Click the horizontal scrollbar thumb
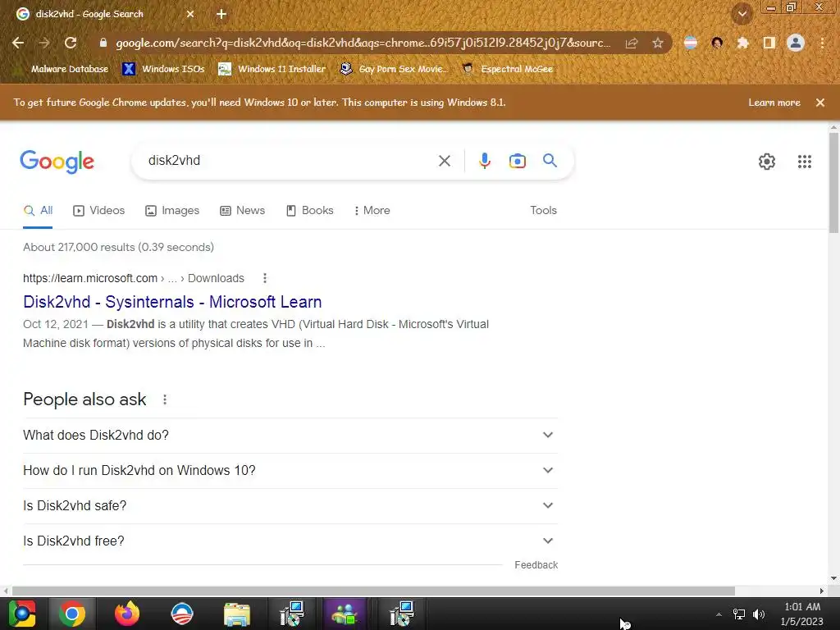The image size is (840, 630). 373,591
